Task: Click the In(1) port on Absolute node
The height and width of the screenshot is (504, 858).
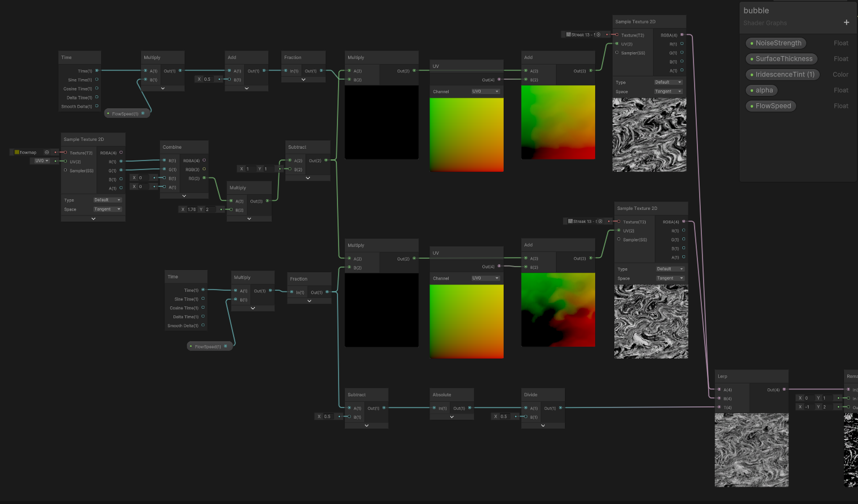Action: point(434,408)
